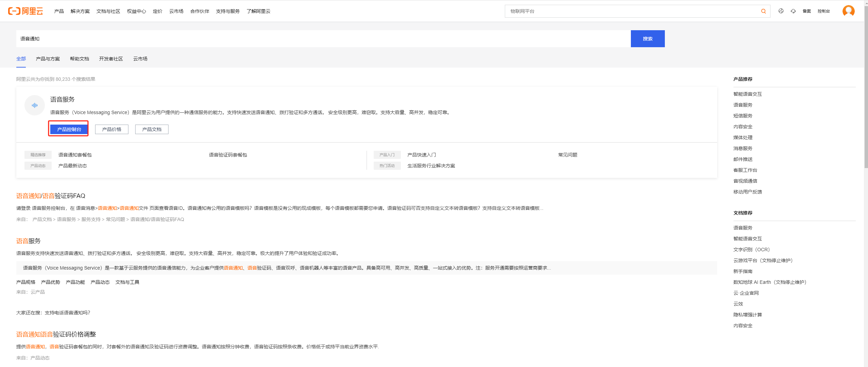Open the orange user avatar
The width and height of the screenshot is (868, 367).
click(x=848, y=11)
